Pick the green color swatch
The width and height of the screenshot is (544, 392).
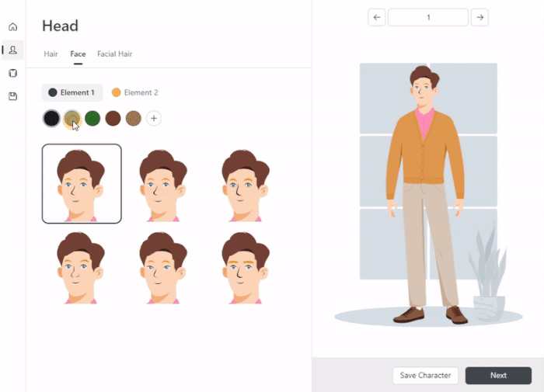pos(92,118)
